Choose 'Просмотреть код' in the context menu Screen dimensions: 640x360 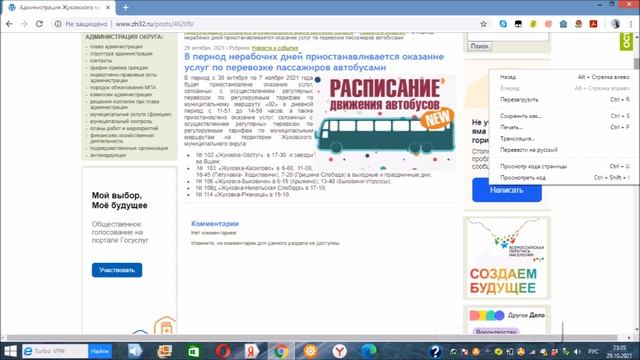click(x=564, y=178)
